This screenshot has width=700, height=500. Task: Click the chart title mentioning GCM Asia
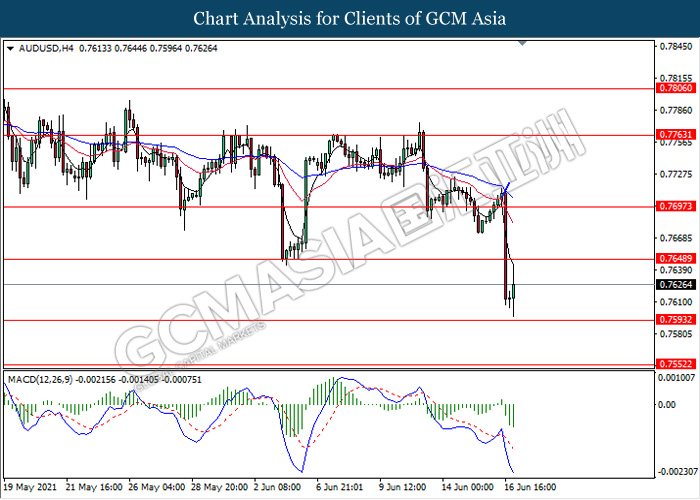click(350, 18)
